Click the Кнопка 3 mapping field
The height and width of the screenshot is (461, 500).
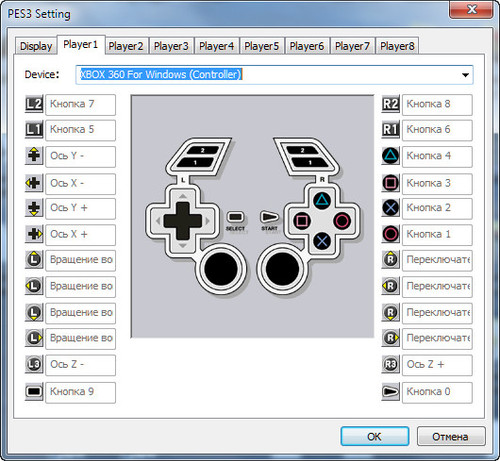pos(437,184)
